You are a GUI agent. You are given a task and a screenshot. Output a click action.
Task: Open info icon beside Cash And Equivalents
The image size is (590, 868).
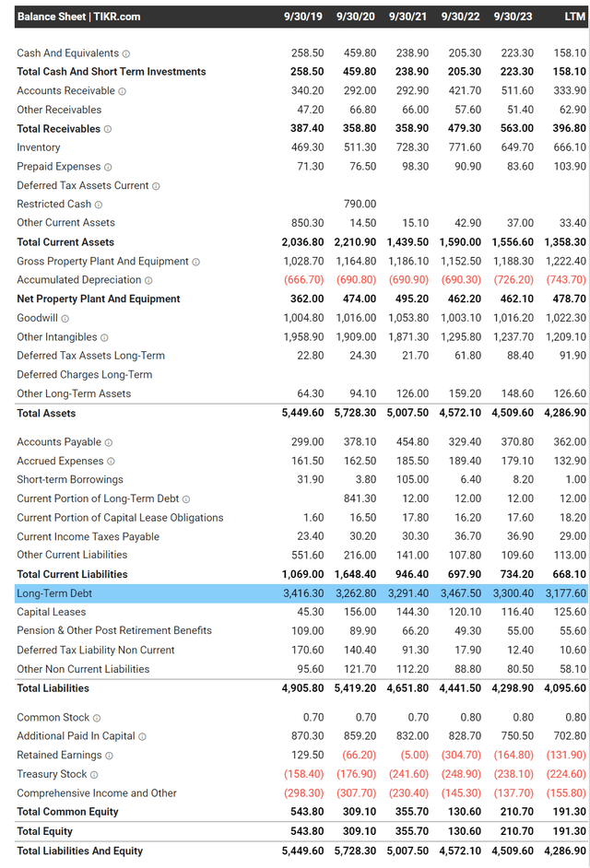[x=125, y=53]
